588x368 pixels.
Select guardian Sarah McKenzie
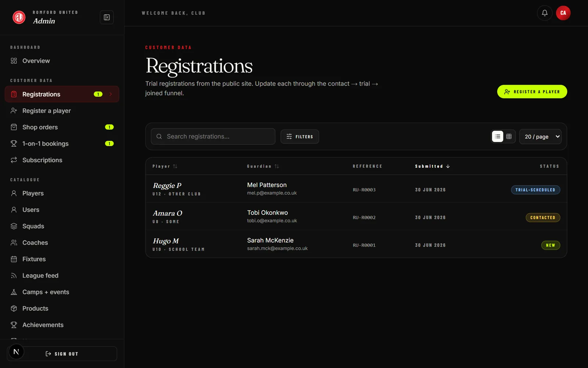point(270,240)
